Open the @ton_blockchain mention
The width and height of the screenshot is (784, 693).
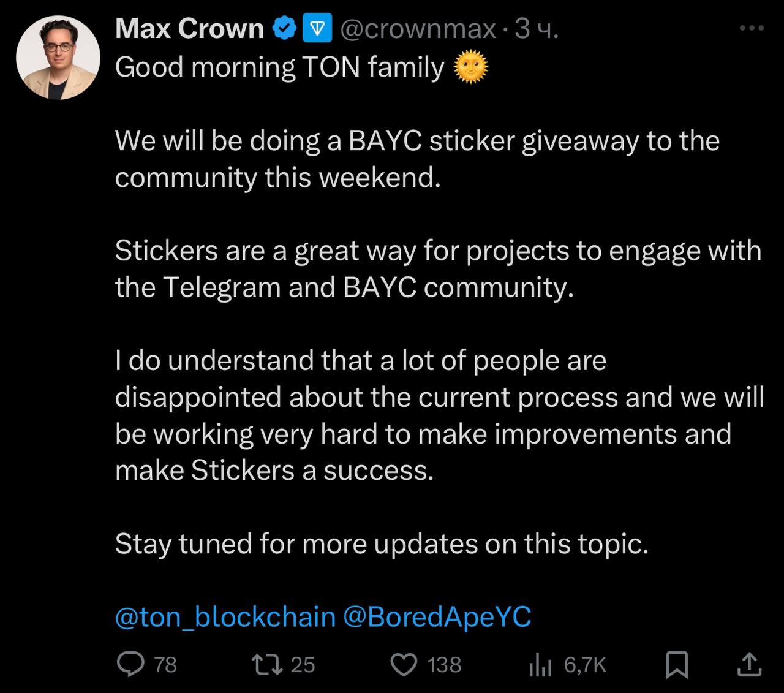(225, 617)
